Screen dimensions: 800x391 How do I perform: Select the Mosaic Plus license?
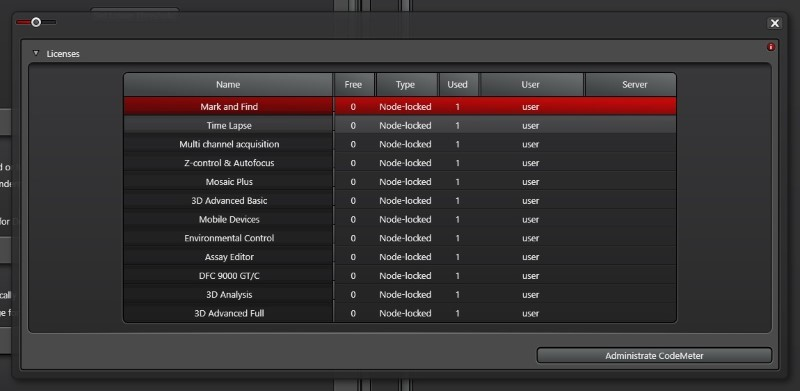pos(400,182)
